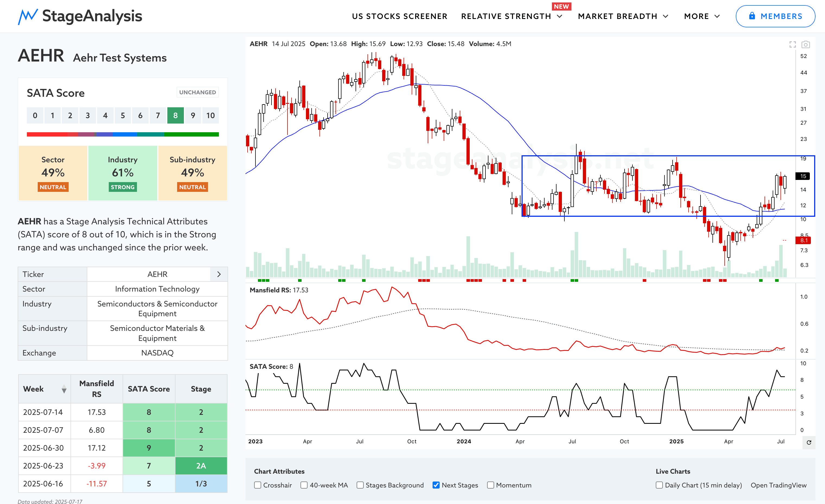This screenshot has height=504, width=825.
Task: Click the Members lock icon
Action: 752,16
